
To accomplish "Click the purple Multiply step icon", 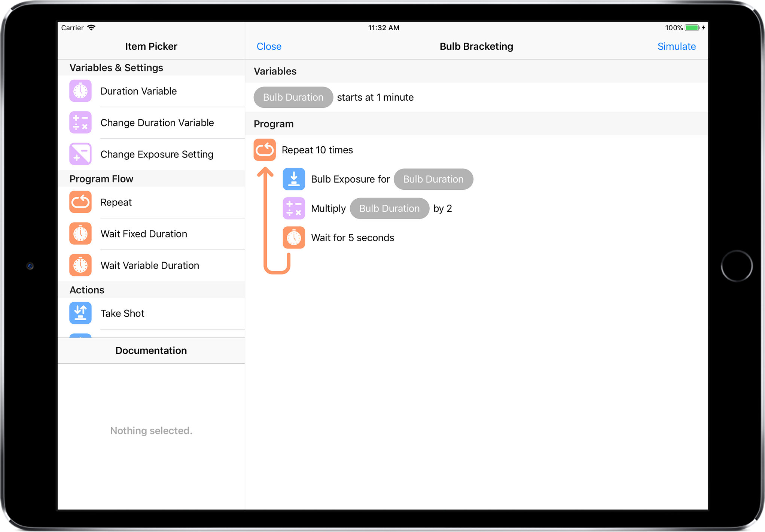I will pos(294,208).
